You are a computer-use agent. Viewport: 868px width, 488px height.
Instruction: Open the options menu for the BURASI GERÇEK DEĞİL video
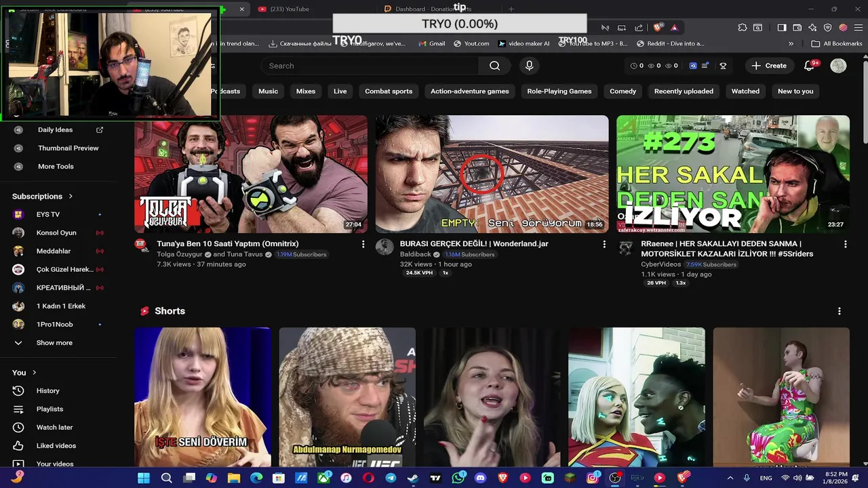[604, 244]
